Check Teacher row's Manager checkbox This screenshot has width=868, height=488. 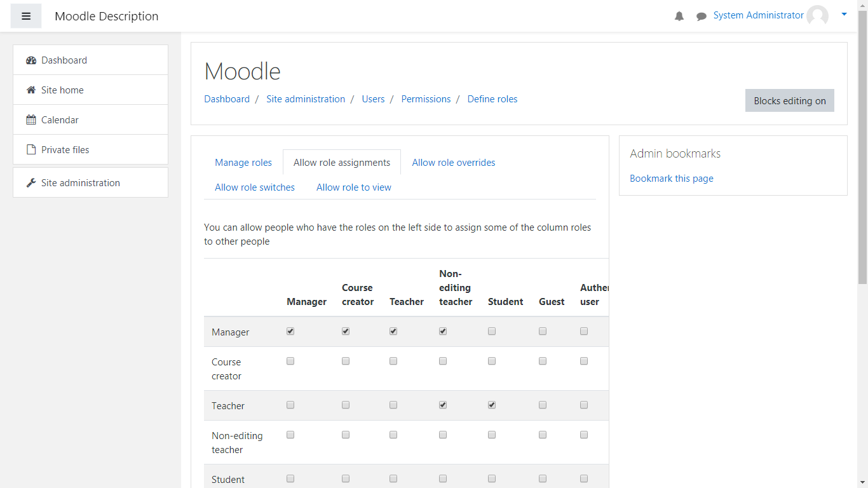[x=290, y=405]
